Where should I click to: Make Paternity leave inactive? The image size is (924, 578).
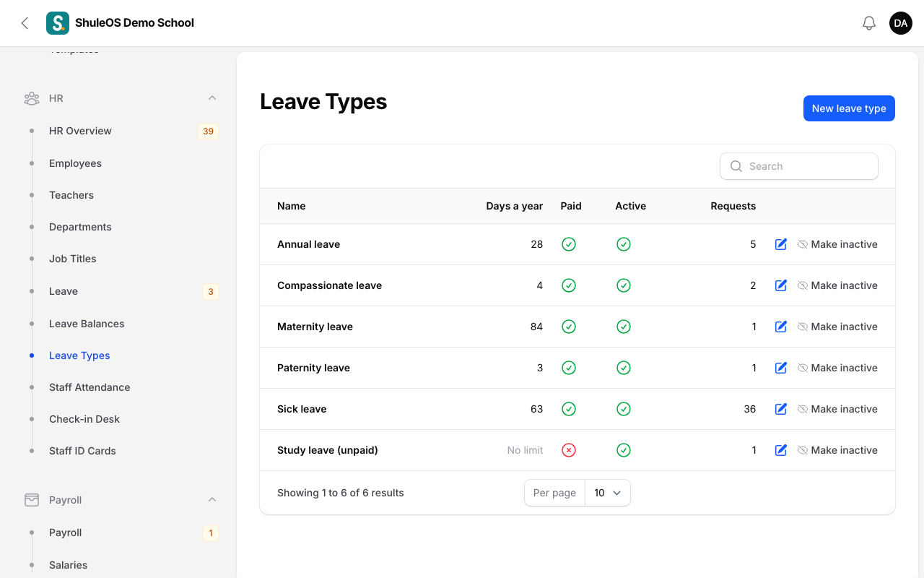tap(837, 368)
